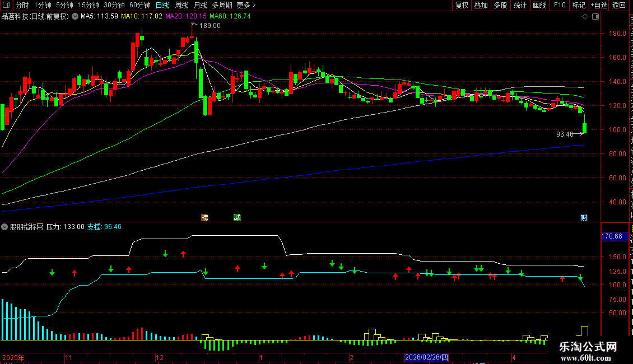Open the 统计 statistics button
Screen dimensions: 633x364
(x=520, y=5)
